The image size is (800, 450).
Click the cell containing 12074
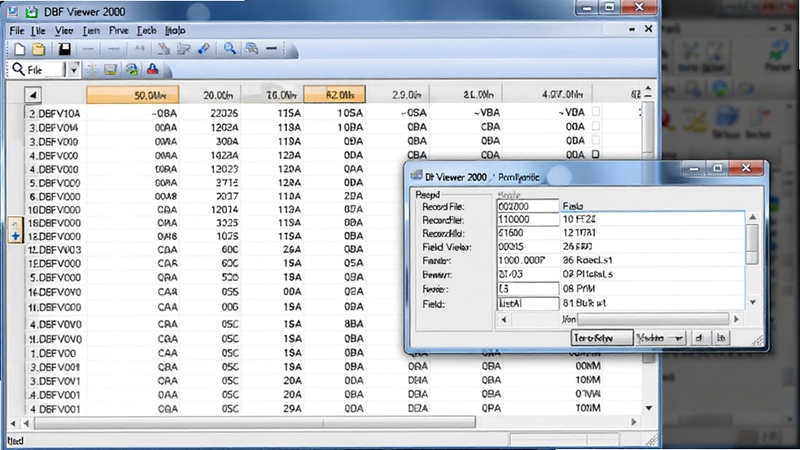pyautogui.click(x=224, y=210)
